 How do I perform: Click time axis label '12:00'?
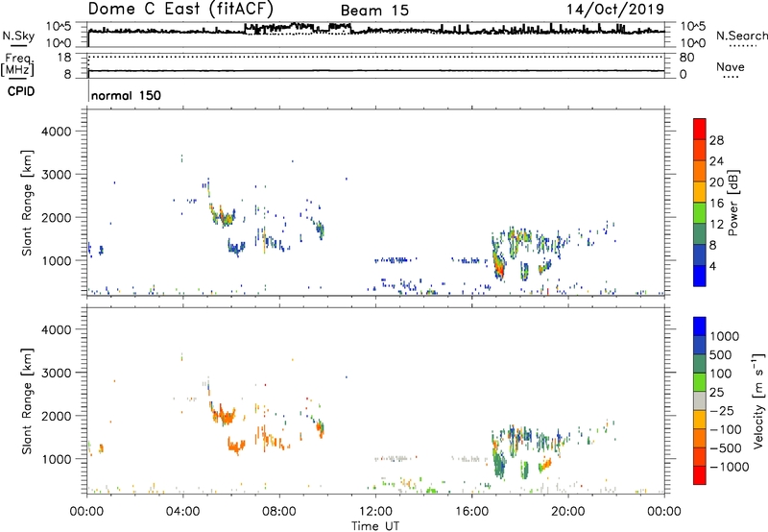coord(375,512)
